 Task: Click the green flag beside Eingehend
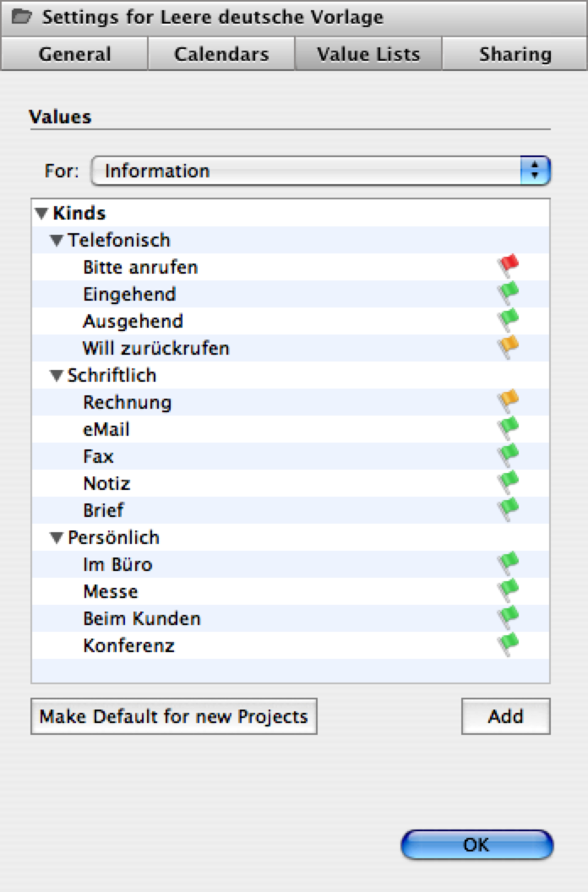coord(509,292)
